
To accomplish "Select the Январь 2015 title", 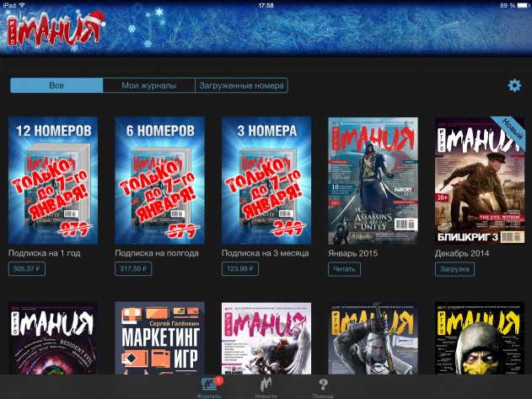I will coord(353,253).
